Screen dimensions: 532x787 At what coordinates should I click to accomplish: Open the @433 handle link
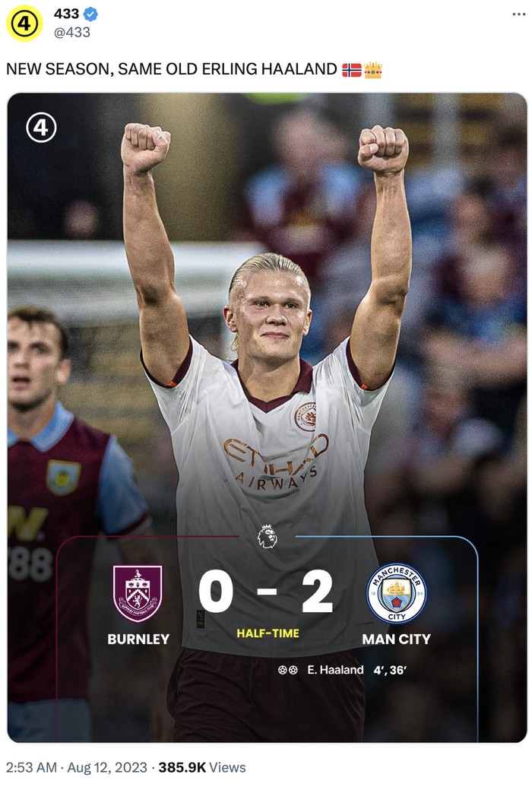point(71,32)
